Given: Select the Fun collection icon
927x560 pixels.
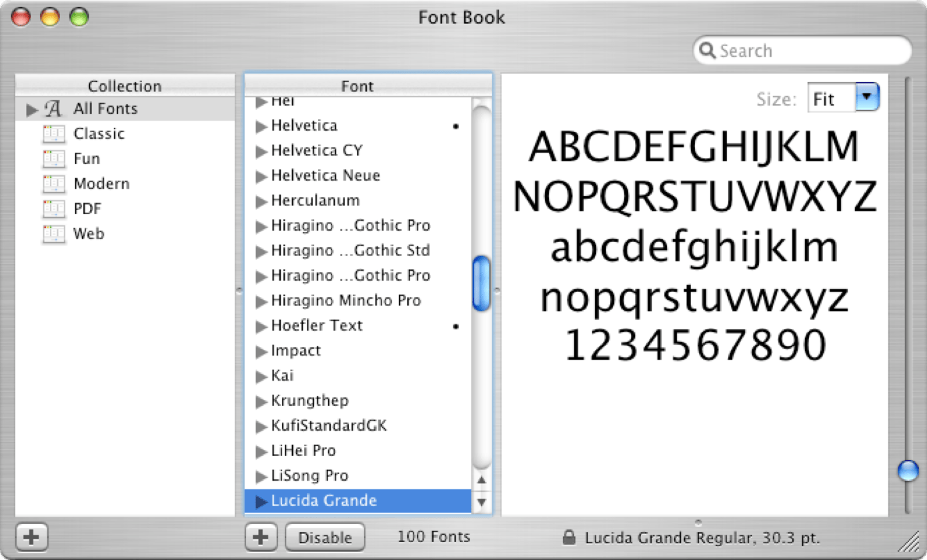Looking at the screenshot, I should [54, 159].
